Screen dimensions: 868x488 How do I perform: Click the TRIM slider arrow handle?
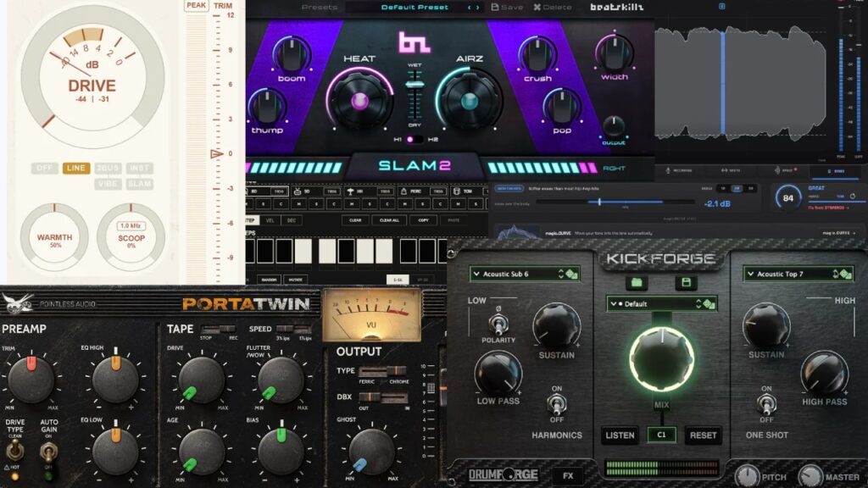point(216,154)
